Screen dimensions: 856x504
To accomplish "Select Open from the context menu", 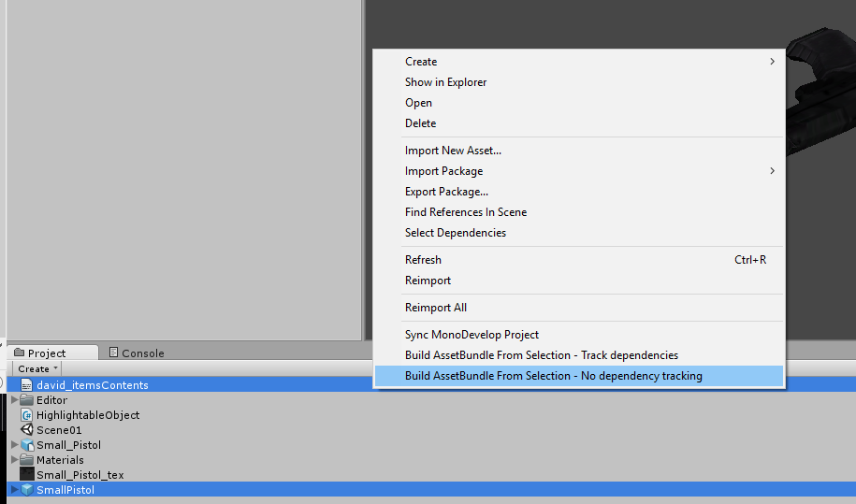I will 579,103.
